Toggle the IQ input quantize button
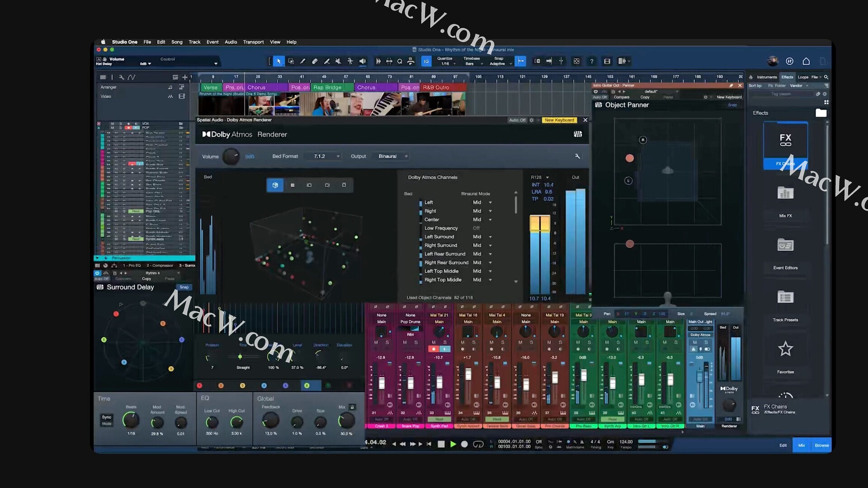Viewport: 868px width, 488px height. [x=426, y=61]
